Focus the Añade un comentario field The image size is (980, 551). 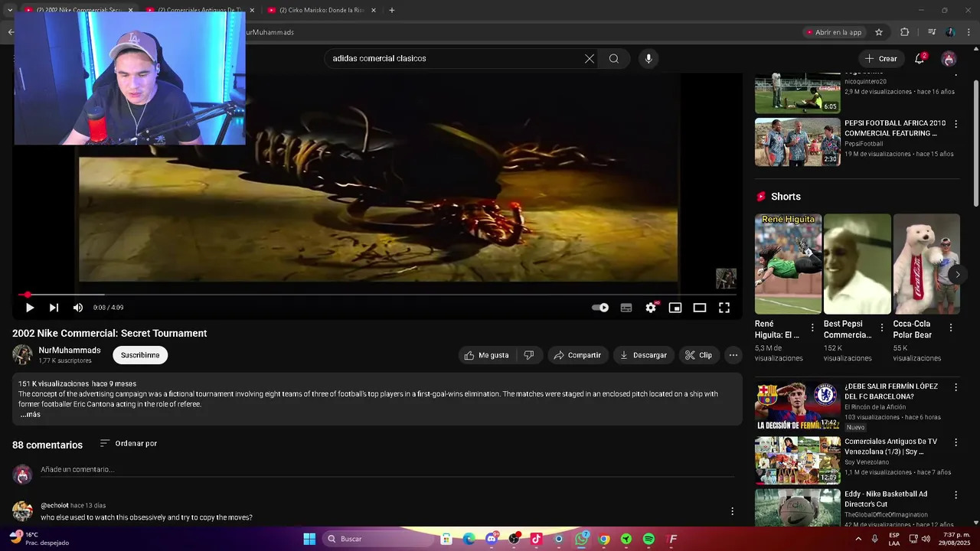pyautogui.click(x=387, y=470)
